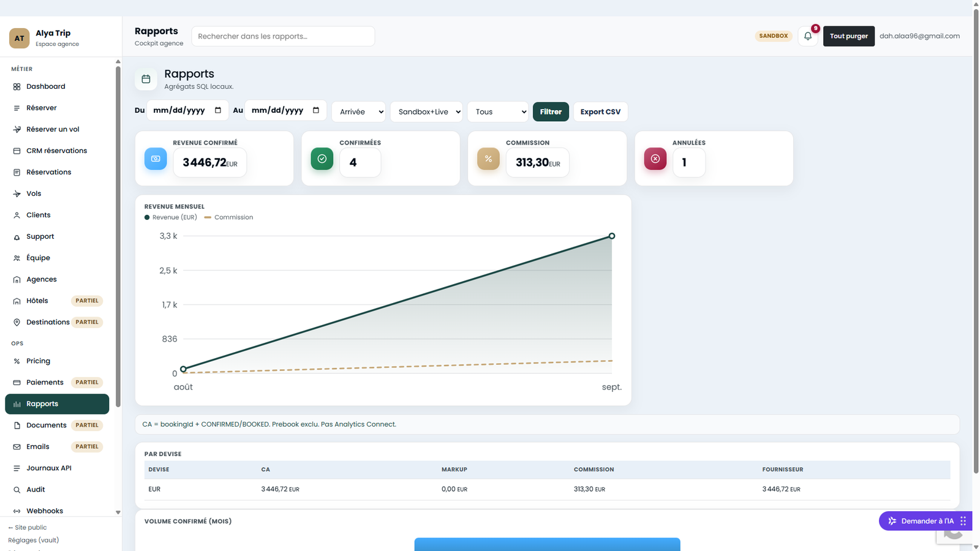This screenshot has height=551, width=980.
Task: Open Réglages (vault) link
Action: tap(34, 541)
